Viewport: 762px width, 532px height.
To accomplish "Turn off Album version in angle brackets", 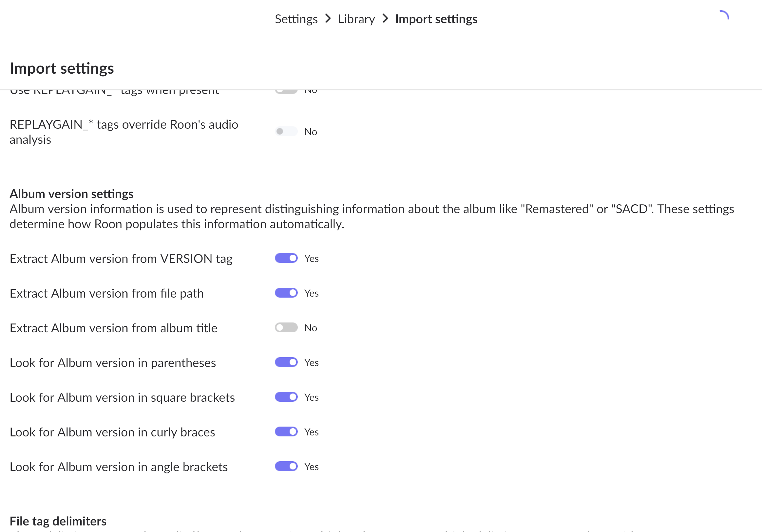I will click(x=286, y=466).
